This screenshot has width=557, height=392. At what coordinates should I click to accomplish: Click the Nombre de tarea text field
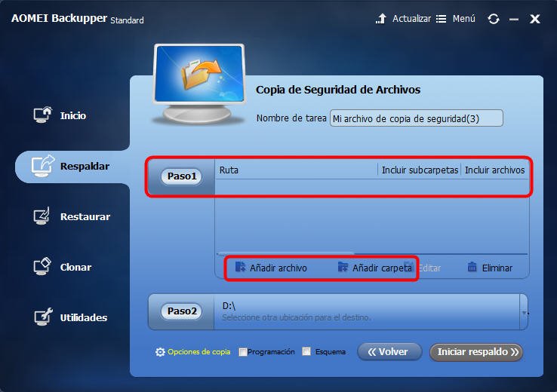pos(417,118)
